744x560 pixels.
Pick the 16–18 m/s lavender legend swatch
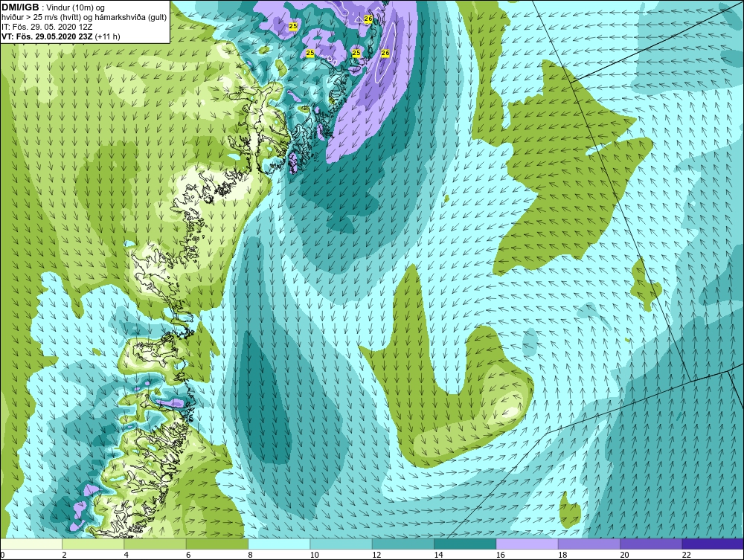pyautogui.click(x=527, y=544)
